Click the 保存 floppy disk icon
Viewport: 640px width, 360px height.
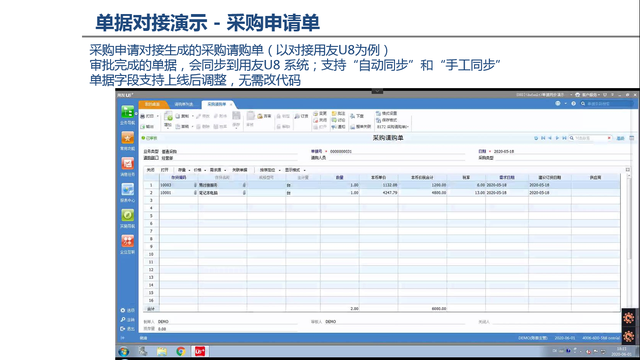236,116
